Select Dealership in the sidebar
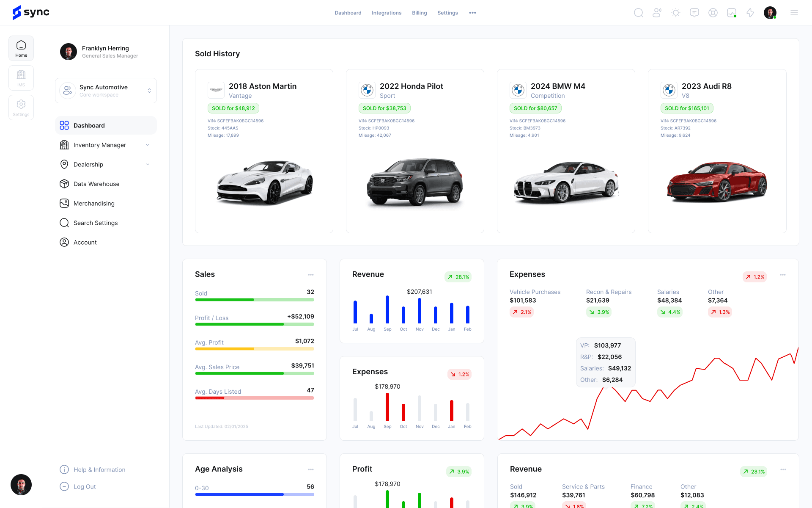 (106, 164)
